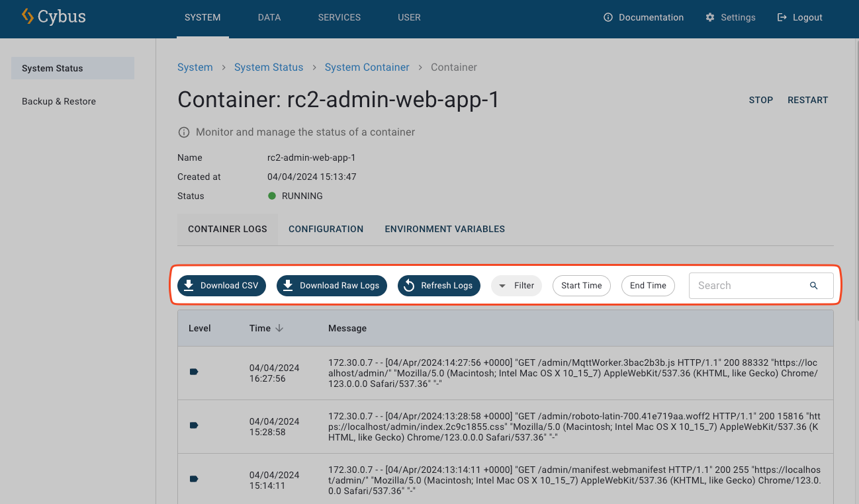Screen dimensions: 859x504
Task: Open the Services menu
Action: click(339, 17)
